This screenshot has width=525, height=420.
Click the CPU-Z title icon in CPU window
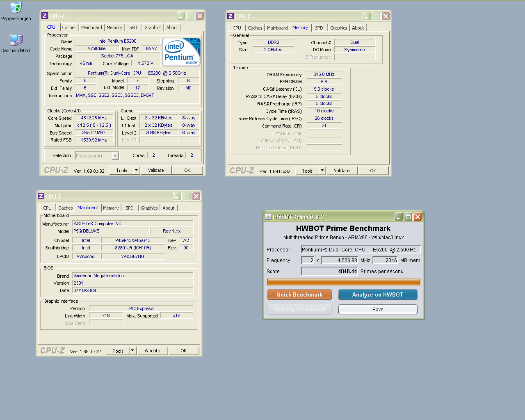point(45,16)
